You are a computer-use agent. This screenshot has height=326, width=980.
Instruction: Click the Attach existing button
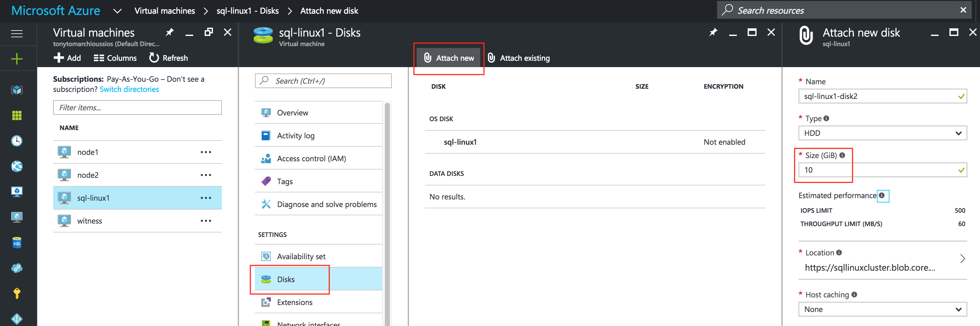(518, 58)
